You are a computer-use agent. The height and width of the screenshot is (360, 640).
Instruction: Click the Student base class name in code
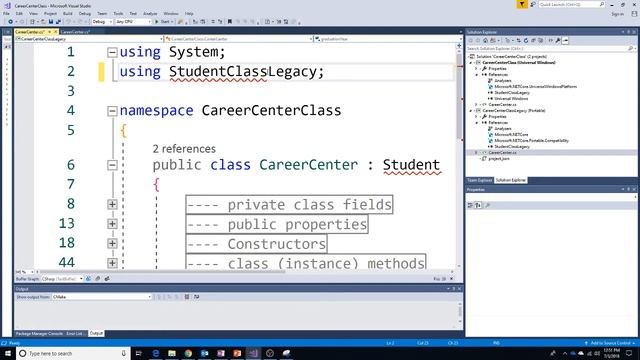point(411,165)
